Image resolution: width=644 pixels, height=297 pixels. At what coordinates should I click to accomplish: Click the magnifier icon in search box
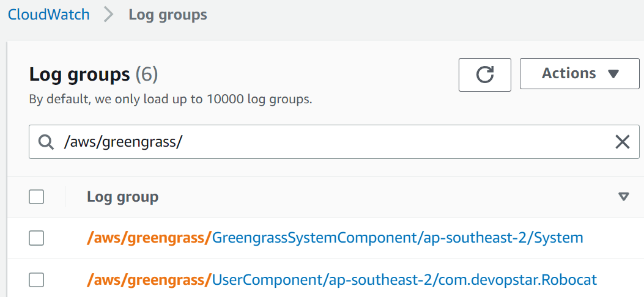[46, 142]
